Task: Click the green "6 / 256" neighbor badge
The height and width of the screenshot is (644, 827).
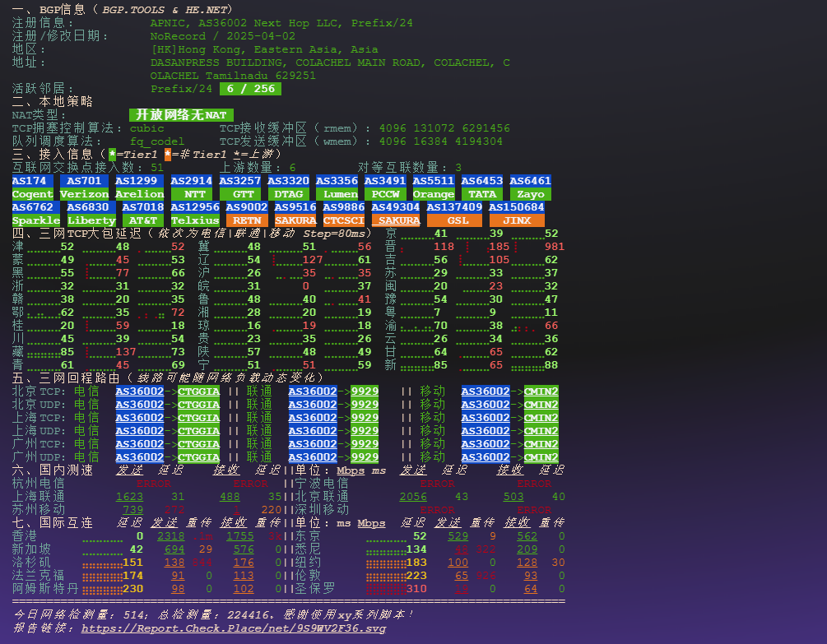Action: tap(250, 89)
